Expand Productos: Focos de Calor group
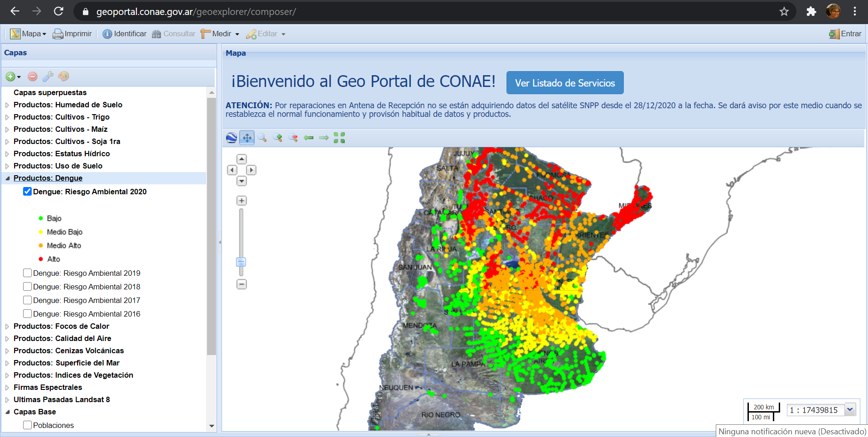 (7, 327)
